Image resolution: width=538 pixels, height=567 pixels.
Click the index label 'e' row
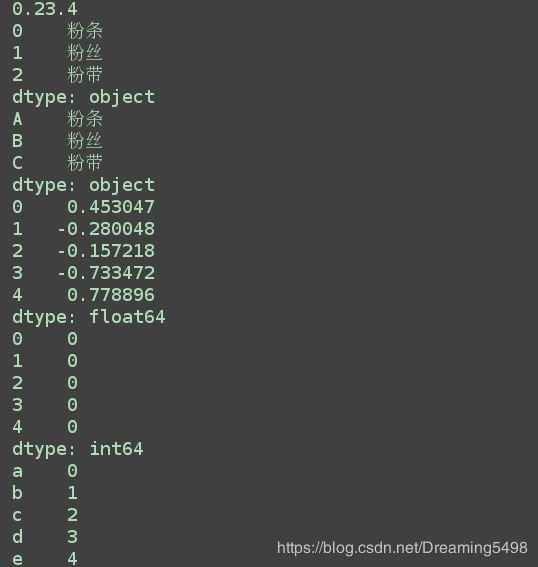45,559
